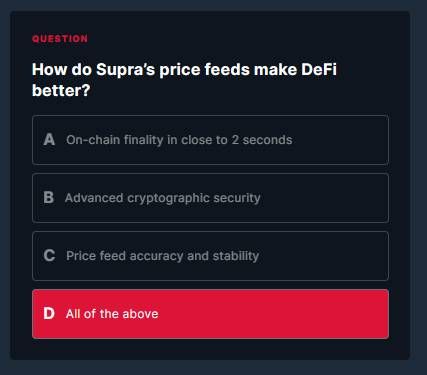Click the text 'Price feed accuracy and stability'
The height and width of the screenshot is (375, 427).
[x=162, y=256]
